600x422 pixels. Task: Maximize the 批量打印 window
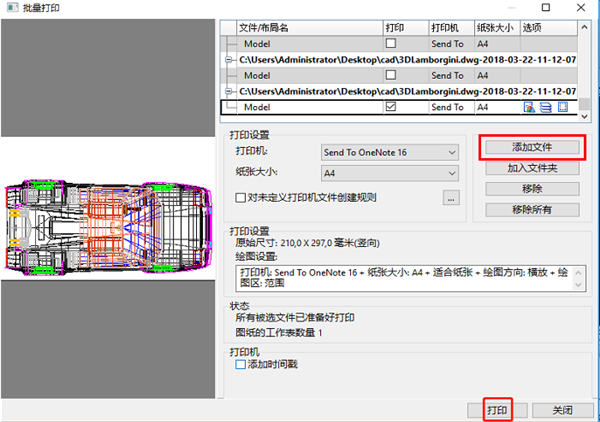(x=546, y=7)
